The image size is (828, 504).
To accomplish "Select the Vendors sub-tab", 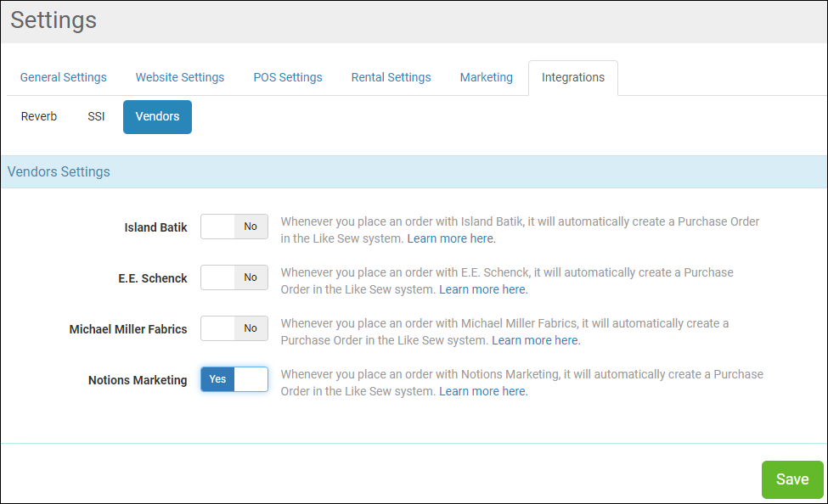I will 157,116.
